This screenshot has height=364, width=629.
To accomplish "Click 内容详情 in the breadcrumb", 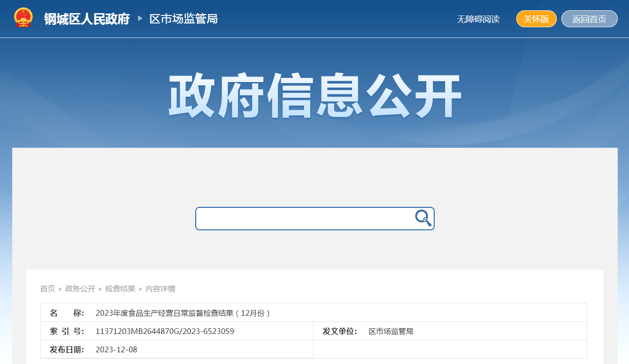I will (x=161, y=289).
